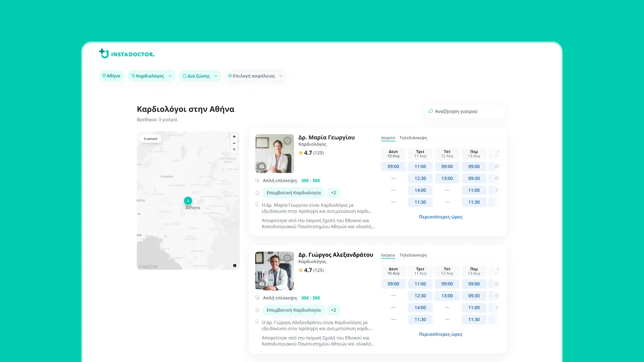
Task: Book Tuesday 12:30 slot with Dr. Μαρία Γεωργίου
Action: coord(420,178)
